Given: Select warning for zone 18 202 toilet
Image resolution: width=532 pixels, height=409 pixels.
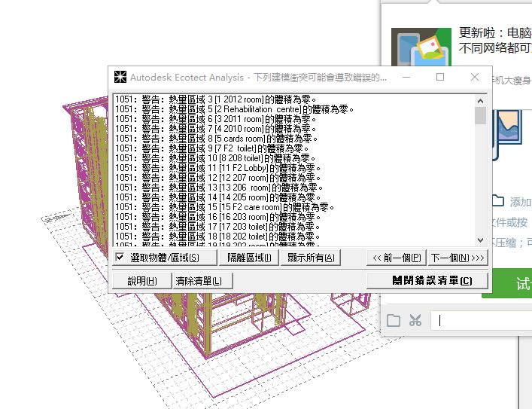Looking at the screenshot, I should pyautogui.click(x=217, y=237).
